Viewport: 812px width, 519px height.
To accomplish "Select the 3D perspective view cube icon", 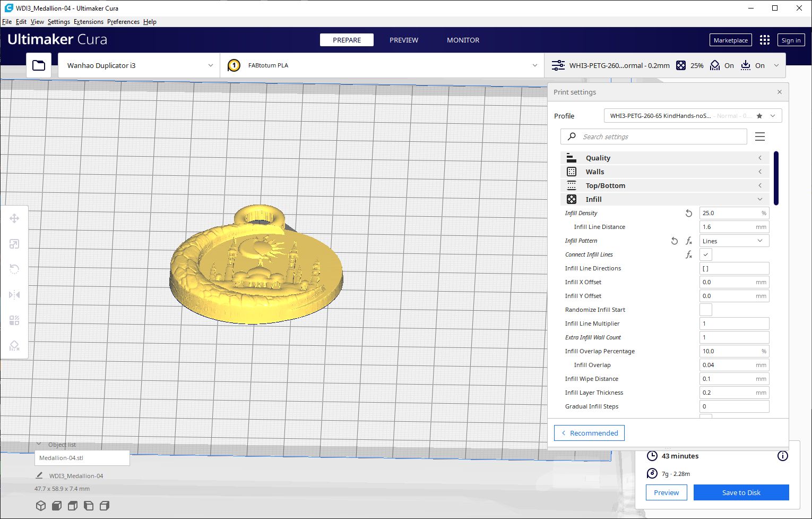I will tap(41, 506).
